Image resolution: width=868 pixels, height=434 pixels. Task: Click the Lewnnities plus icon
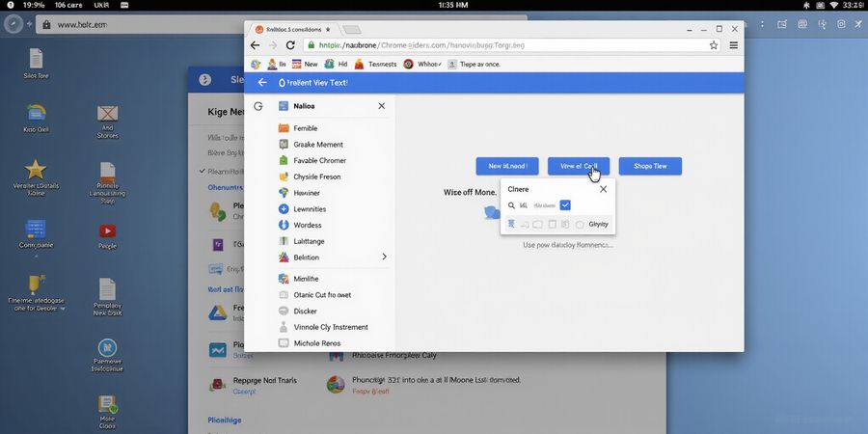(x=284, y=209)
